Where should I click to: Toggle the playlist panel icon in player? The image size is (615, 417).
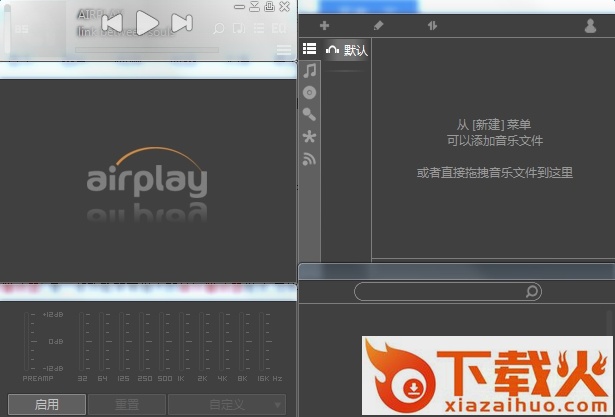pyautogui.click(x=258, y=28)
